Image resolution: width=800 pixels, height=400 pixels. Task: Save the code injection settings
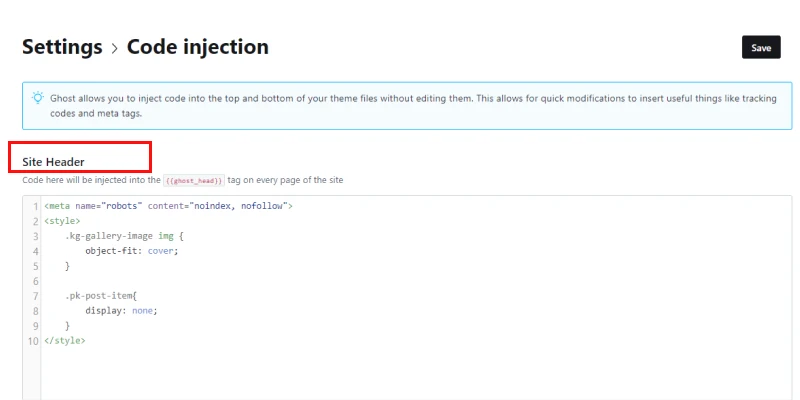pyautogui.click(x=761, y=48)
